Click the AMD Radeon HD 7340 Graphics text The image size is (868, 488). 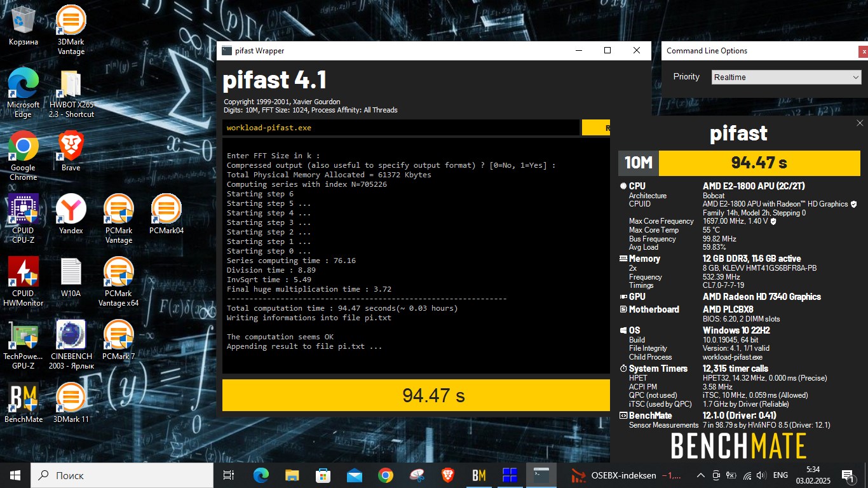pyautogui.click(x=762, y=297)
